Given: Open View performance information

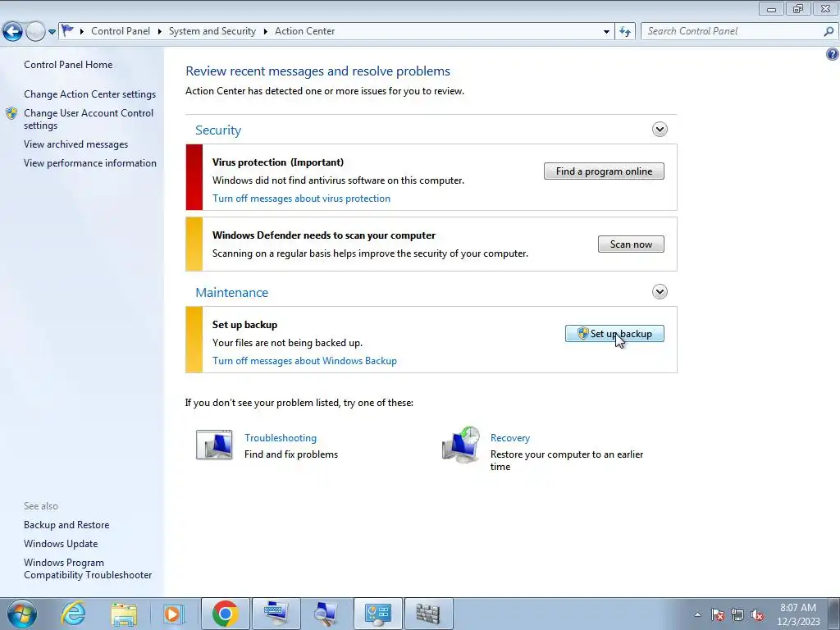Looking at the screenshot, I should pyautogui.click(x=90, y=163).
